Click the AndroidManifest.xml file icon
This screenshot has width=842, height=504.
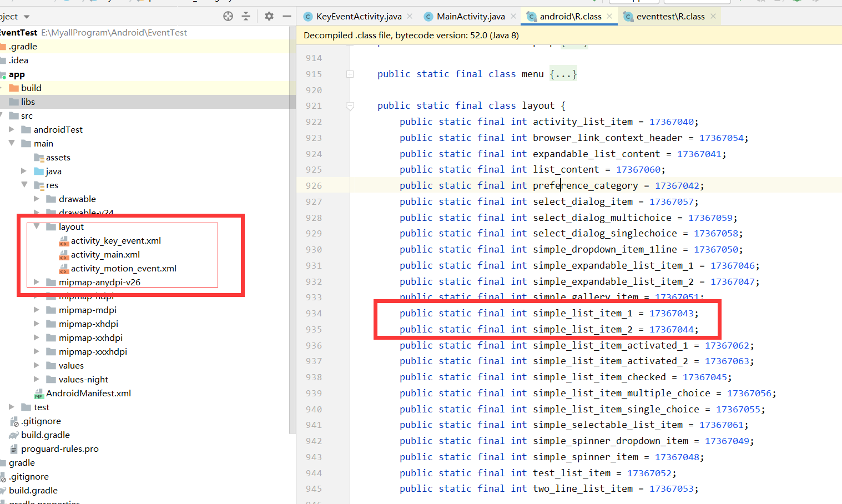click(x=39, y=394)
